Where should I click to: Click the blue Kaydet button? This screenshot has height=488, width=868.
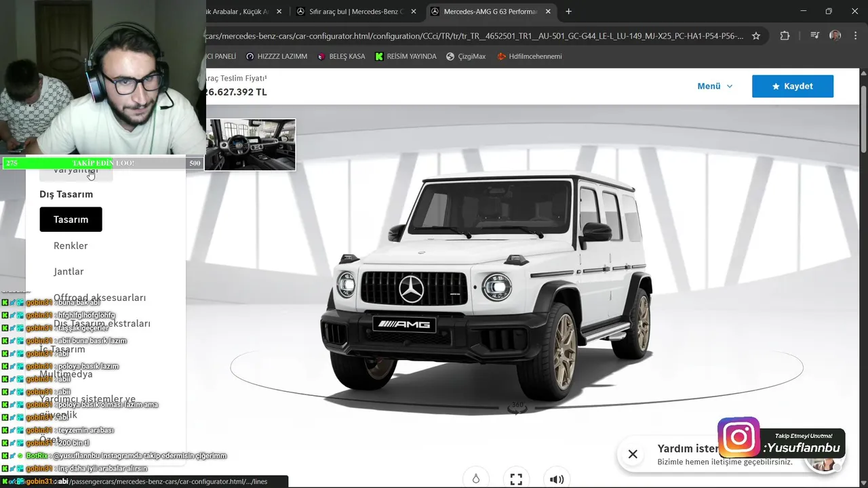tap(792, 86)
